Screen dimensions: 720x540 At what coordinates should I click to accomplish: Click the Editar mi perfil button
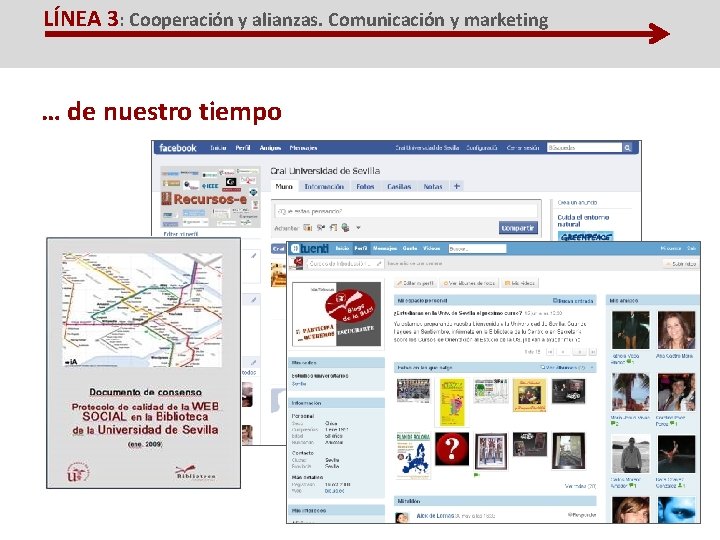(x=415, y=283)
